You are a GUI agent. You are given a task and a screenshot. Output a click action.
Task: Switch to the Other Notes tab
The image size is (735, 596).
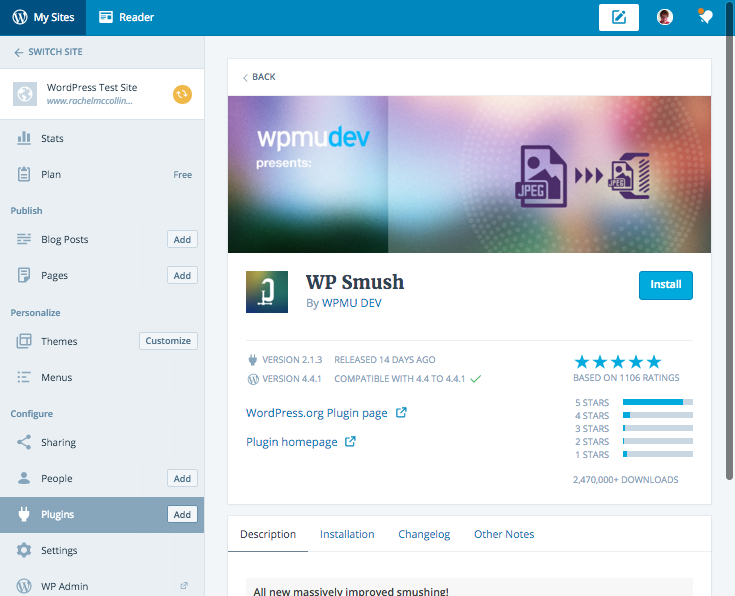point(504,534)
